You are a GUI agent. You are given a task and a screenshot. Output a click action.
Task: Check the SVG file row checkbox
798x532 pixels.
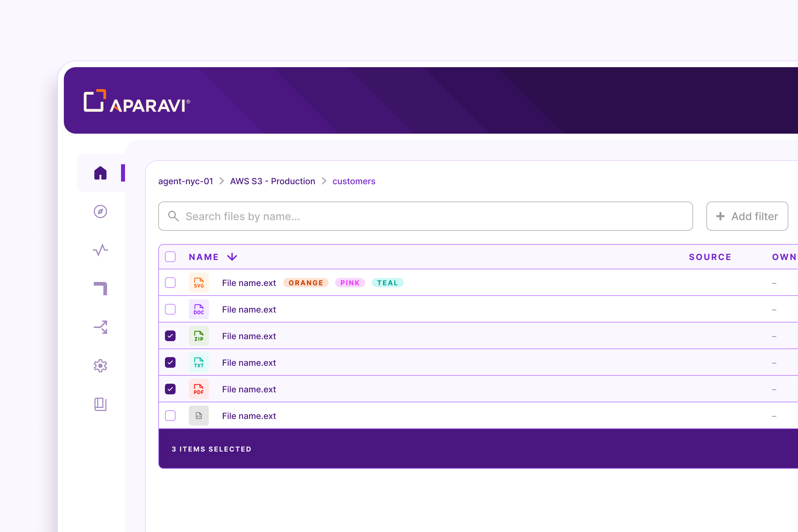pyautogui.click(x=170, y=283)
